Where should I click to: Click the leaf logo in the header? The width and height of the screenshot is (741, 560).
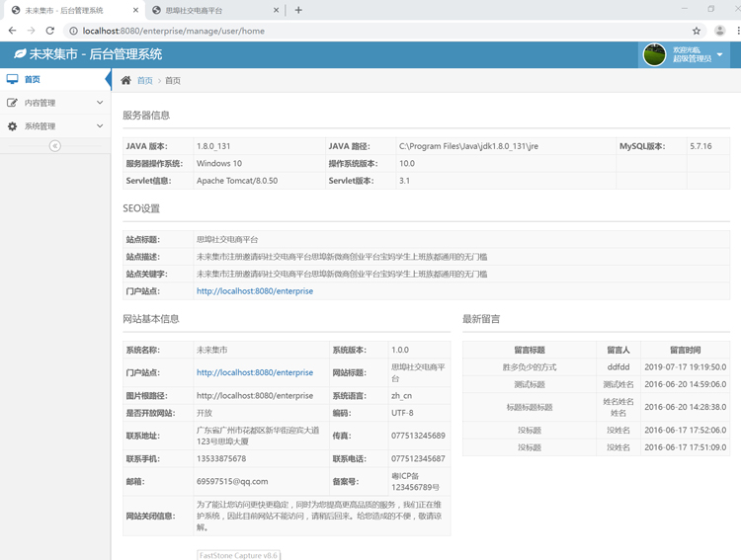[19, 54]
